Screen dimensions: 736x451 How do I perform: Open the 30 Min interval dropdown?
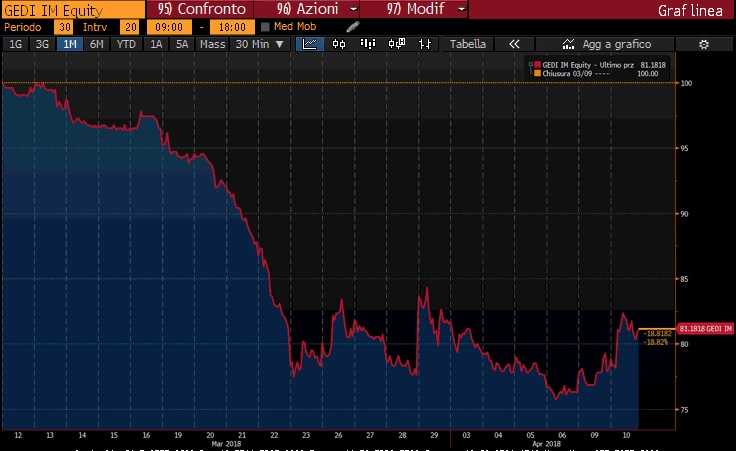[x=260, y=44]
